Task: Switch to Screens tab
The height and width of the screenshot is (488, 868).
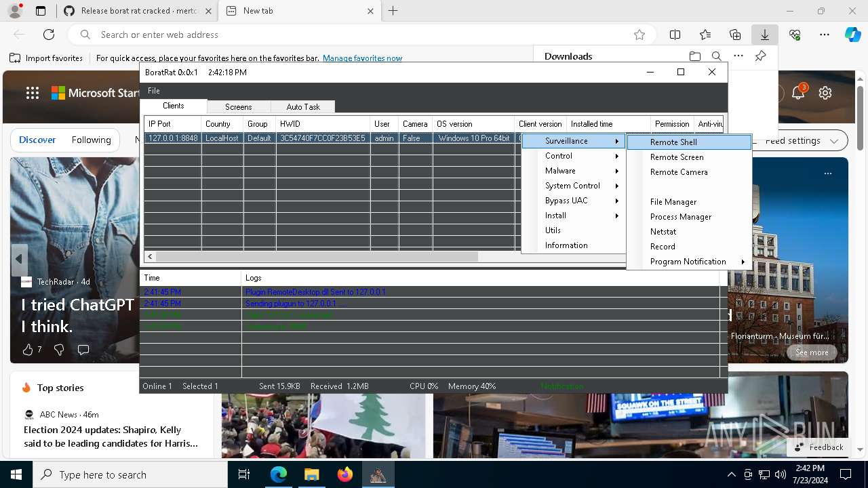Action: (238, 107)
